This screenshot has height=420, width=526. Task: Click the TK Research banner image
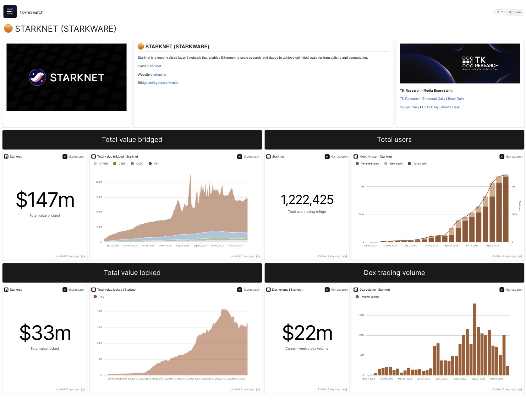(460, 63)
